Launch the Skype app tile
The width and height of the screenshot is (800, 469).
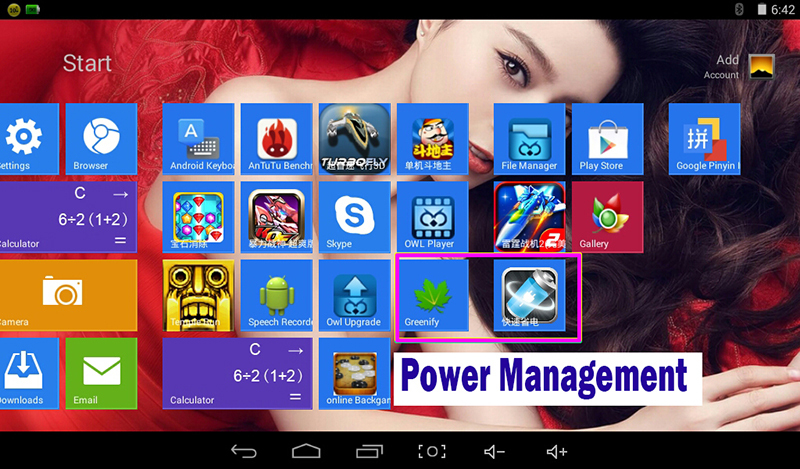tap(354, 217)
